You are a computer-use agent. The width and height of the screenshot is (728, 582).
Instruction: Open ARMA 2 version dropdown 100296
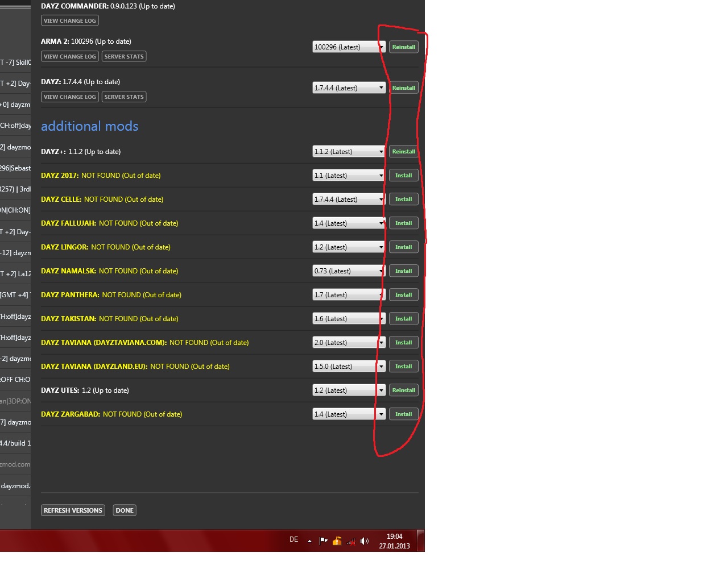pyautogui.click(x=349, y=47)
